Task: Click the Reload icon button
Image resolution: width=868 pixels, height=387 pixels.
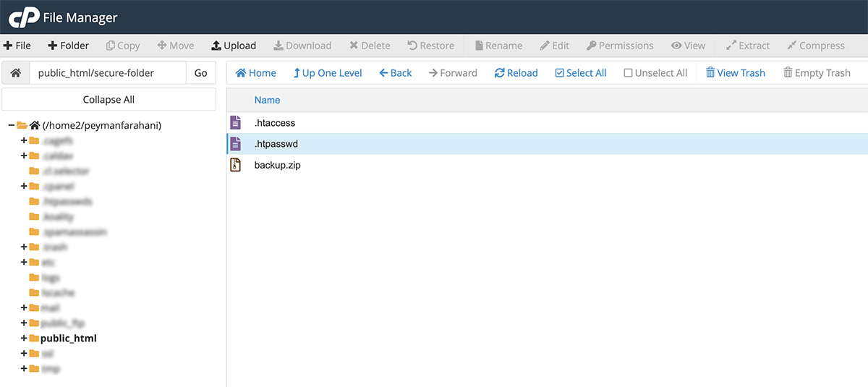Action: [x=500, y=73]
